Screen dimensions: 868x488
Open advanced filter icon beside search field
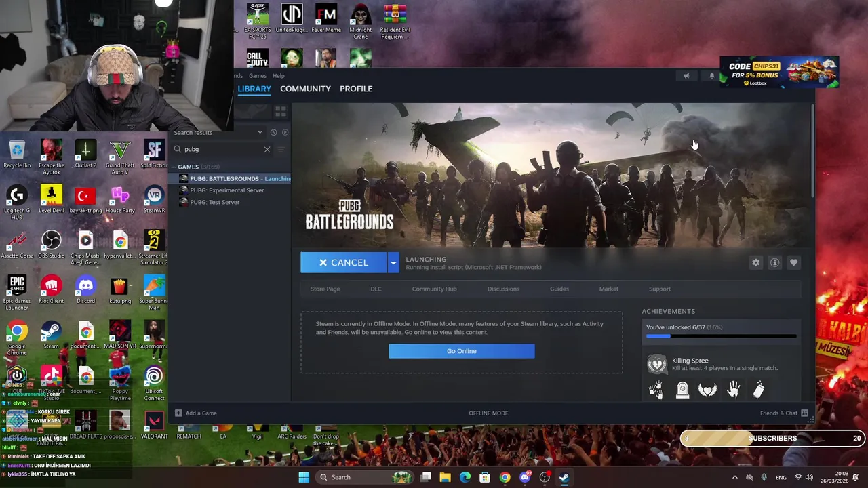click(x=282, y=149)
